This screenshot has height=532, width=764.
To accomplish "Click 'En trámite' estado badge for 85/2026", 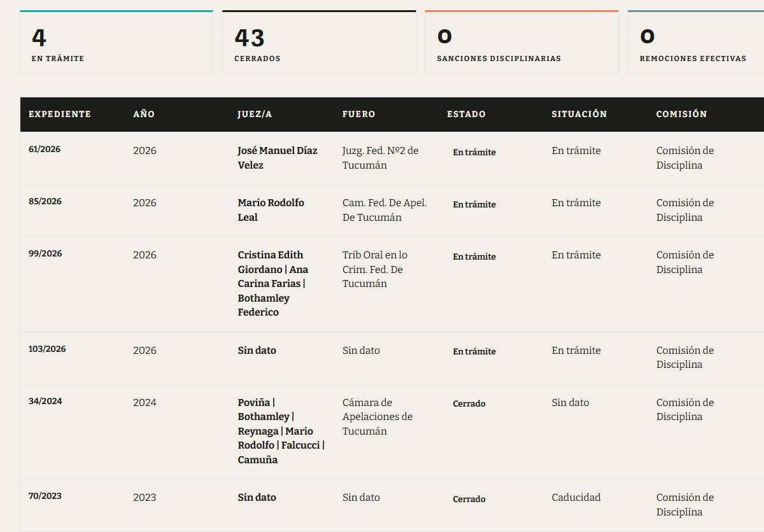I will [x=474, y=205].
